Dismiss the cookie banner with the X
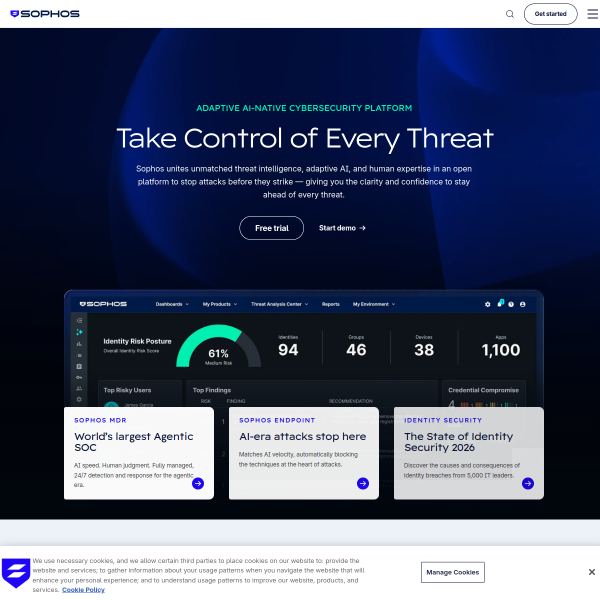The height and width of the screenshot is (600, 600). 592,572
